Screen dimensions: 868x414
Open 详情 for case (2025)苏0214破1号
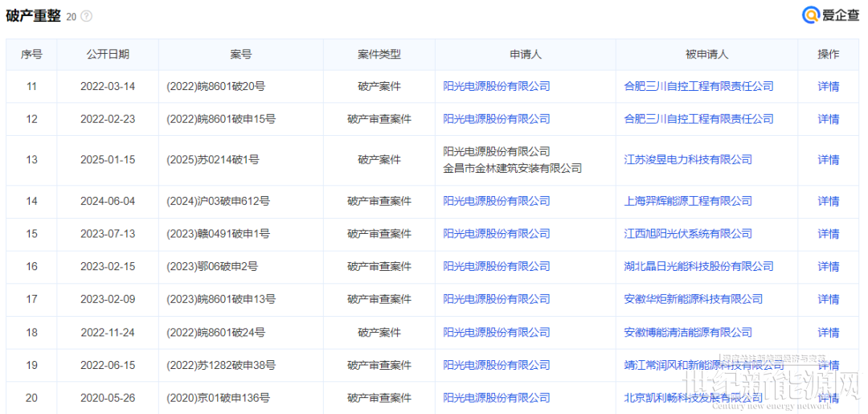pos(828,160)
